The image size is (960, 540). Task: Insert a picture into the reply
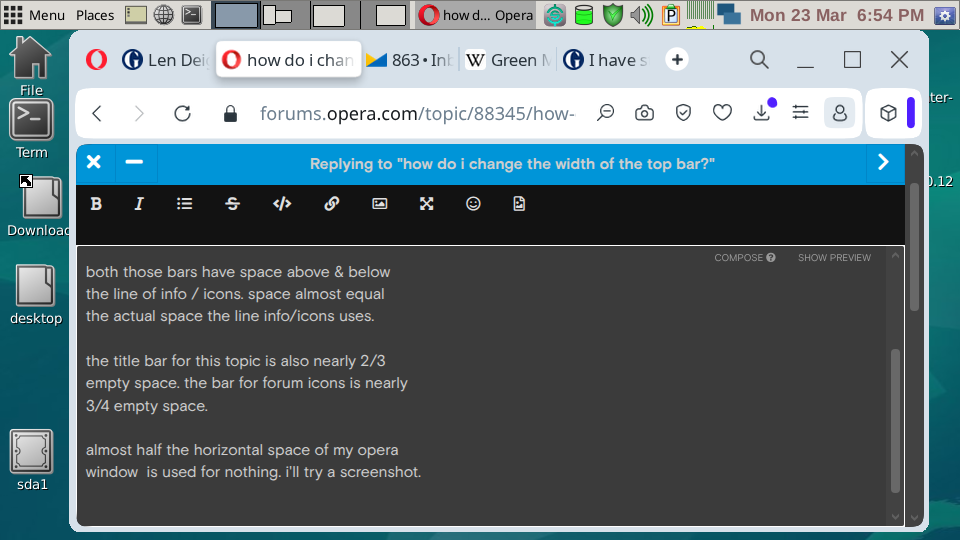point(380,204)
